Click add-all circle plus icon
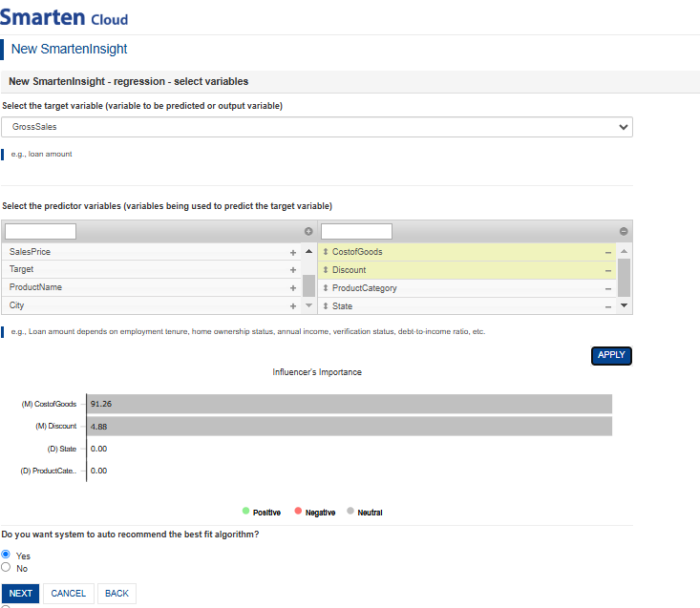Image resolution: width=700 pixels, height=608 pixels. pyautogui.click(x=308, y=231)
